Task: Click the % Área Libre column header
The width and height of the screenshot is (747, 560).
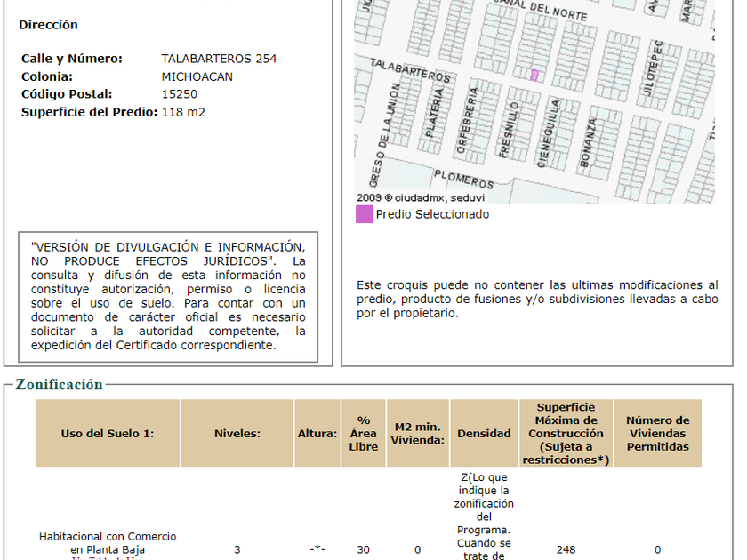Action: coord(364,433)
